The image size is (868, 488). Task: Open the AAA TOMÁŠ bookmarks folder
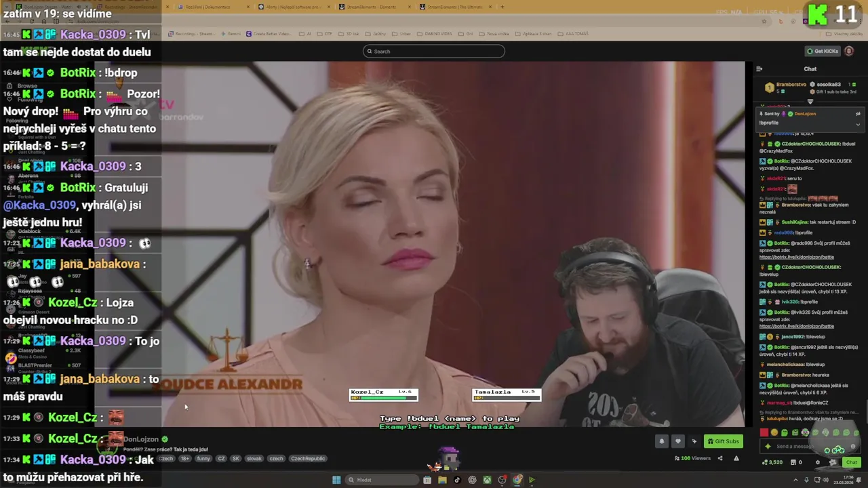[574, 34]
